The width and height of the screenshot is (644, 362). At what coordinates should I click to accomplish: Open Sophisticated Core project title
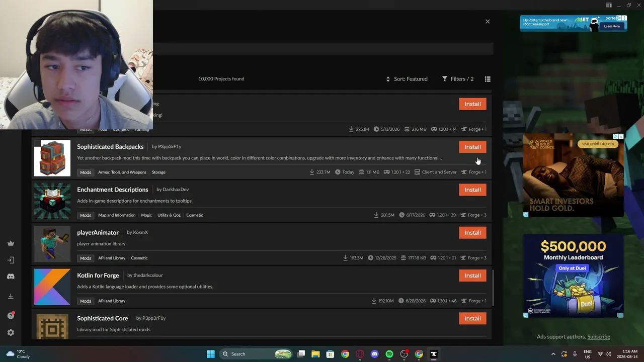(x=102, y=318)
